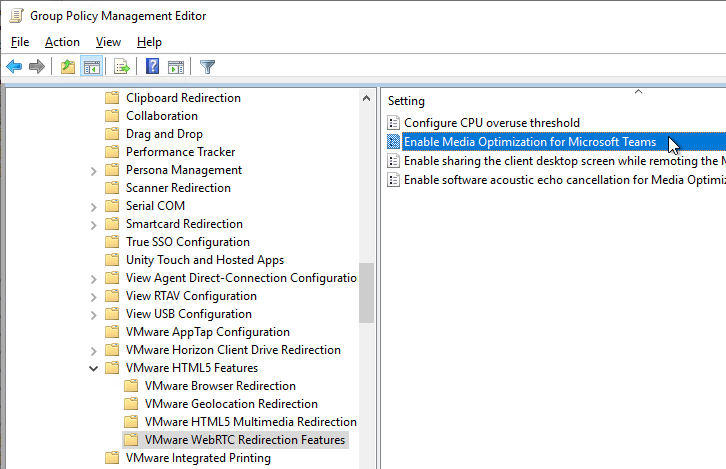Open Help via the question mark icon
726x469 pixels.
click(153, 67)
